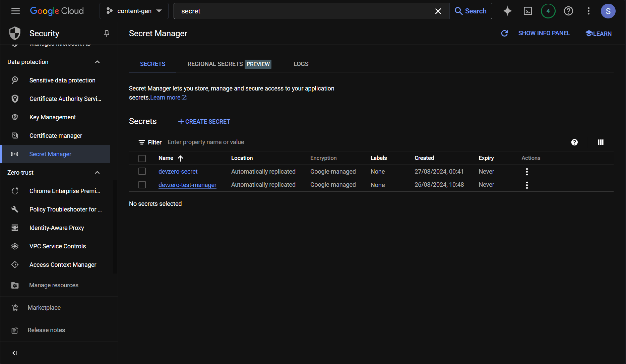Switch to the REGIONAL SECRETS tab
The image size is (626, 364).
[x=229, y=64]
